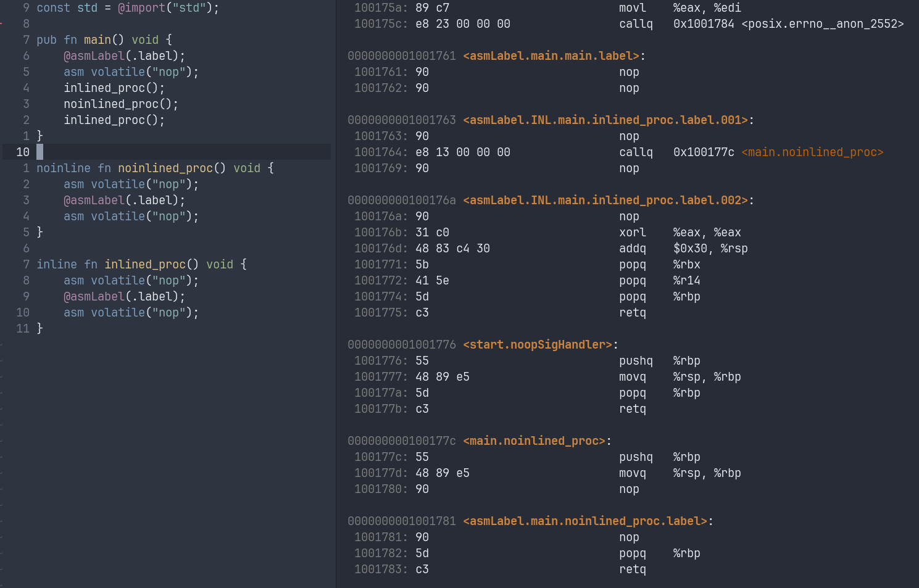The height and width of the screenshot is (588, 919).
Task: Select the noinline fn noinlined_proc declaration
Action: pyautogui.click(x=154, y=168)
